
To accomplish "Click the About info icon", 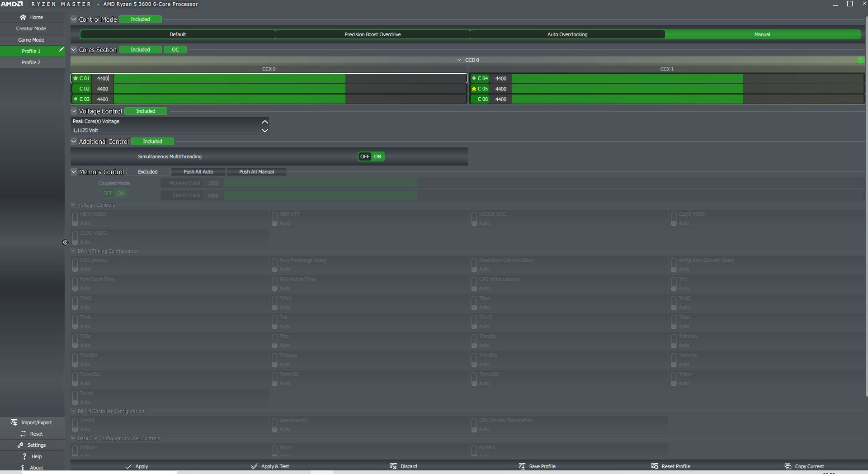I will click(x=23, y=468).
